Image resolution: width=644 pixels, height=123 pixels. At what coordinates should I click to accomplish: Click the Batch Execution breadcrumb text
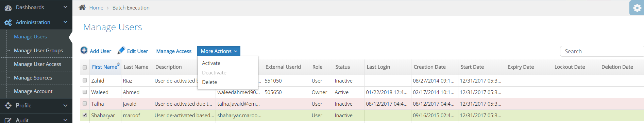pos(131,7)
